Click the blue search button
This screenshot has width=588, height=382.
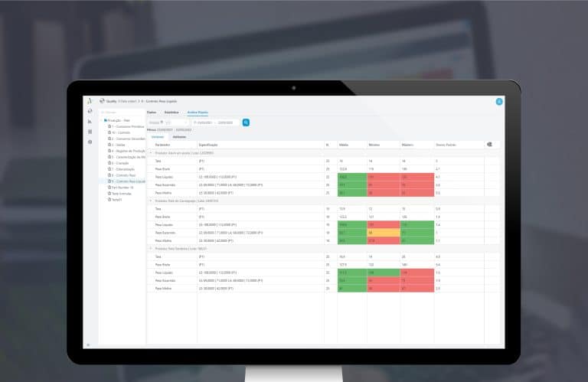coord(246,122)
